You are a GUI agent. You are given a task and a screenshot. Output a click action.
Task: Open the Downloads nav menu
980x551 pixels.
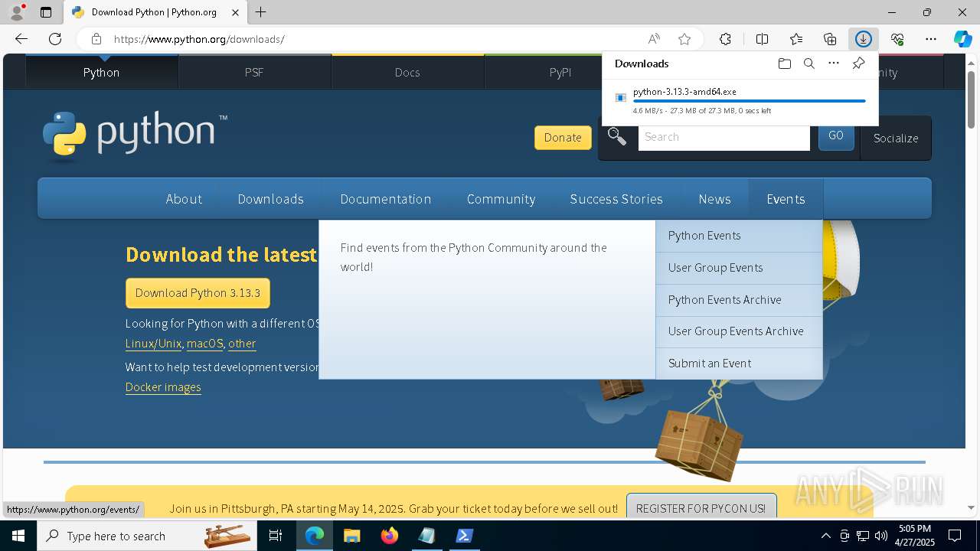pyautogui.click(x=270, y=199)
